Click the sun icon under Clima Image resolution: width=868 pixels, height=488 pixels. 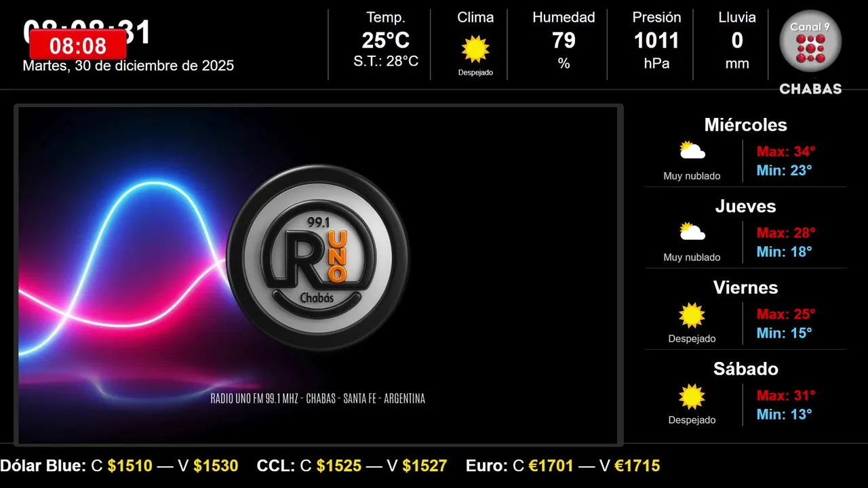click(475, 49)
